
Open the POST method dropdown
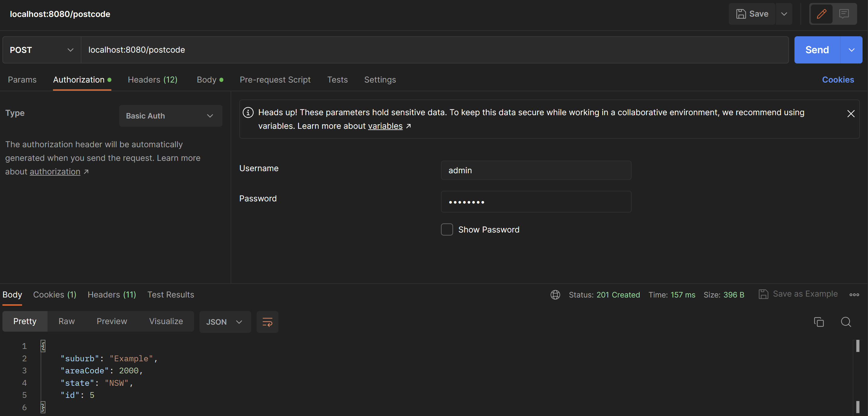click(x=41, y=50)
